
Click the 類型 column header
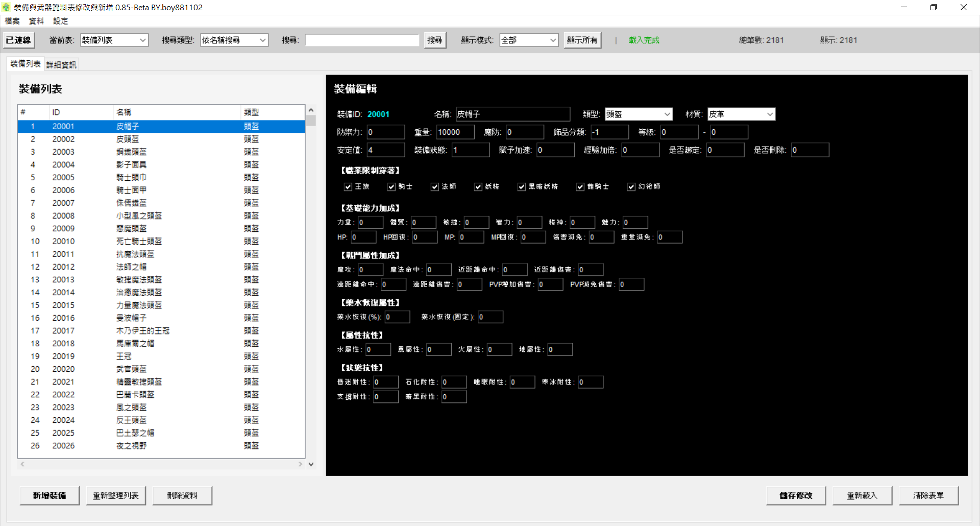pos(273,112)
